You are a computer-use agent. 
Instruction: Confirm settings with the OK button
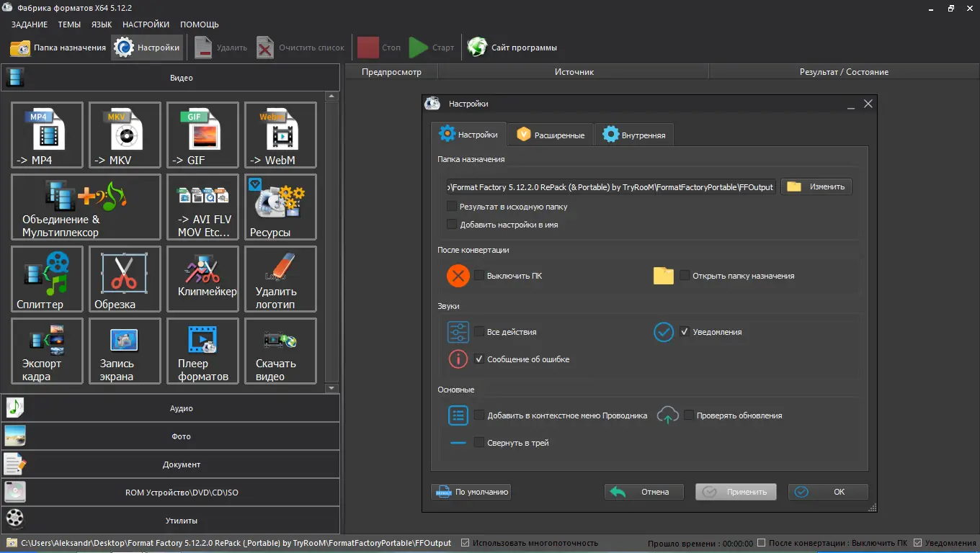[828, 492]
